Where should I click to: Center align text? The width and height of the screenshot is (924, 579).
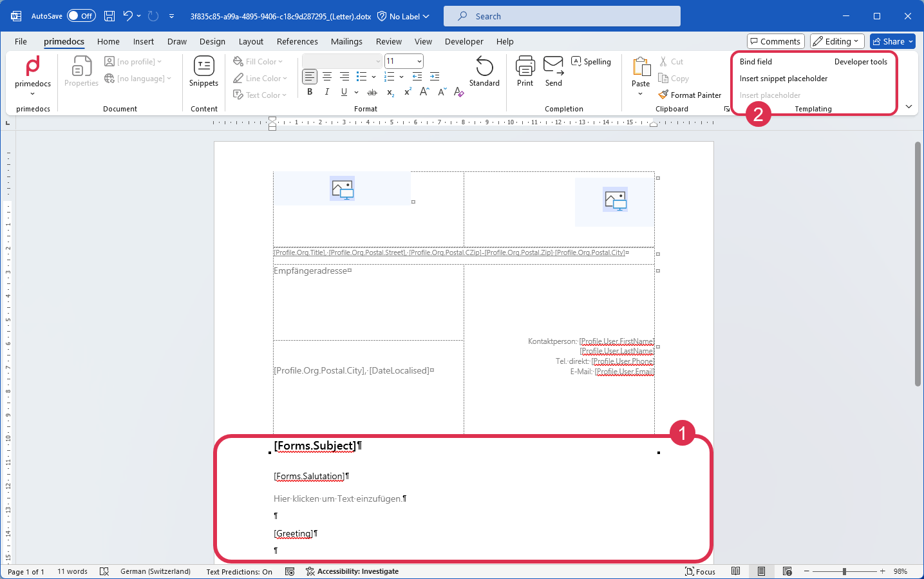(327, 77)
